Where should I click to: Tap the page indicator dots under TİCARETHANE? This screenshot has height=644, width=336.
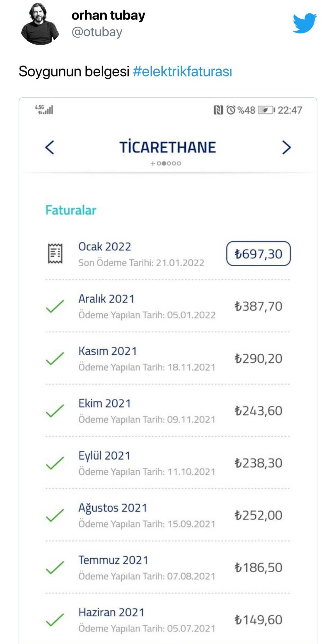(169, 163)
